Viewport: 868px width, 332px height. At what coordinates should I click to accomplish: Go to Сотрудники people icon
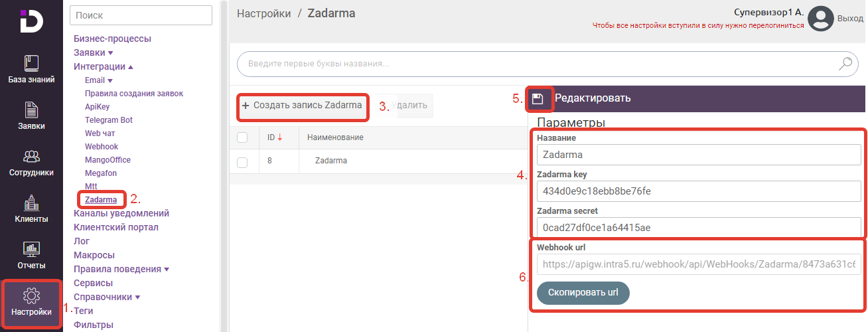point(31,156)
